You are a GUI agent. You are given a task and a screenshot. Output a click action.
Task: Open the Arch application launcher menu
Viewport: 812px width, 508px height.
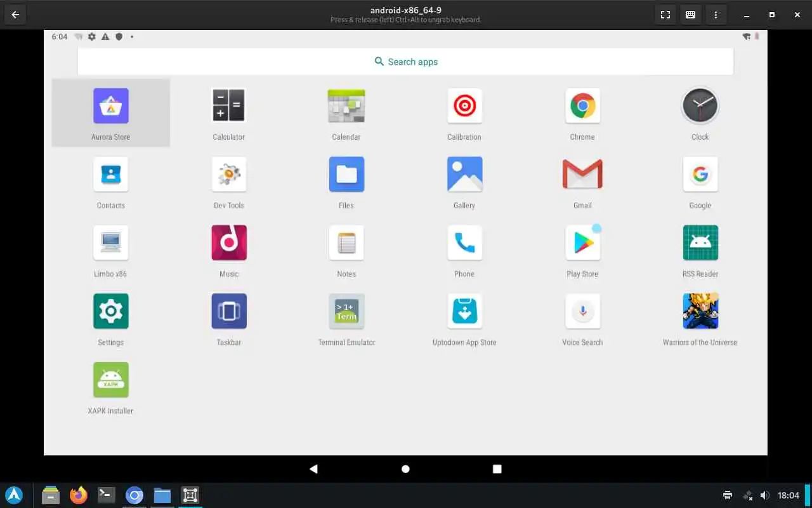pos(14,495)
